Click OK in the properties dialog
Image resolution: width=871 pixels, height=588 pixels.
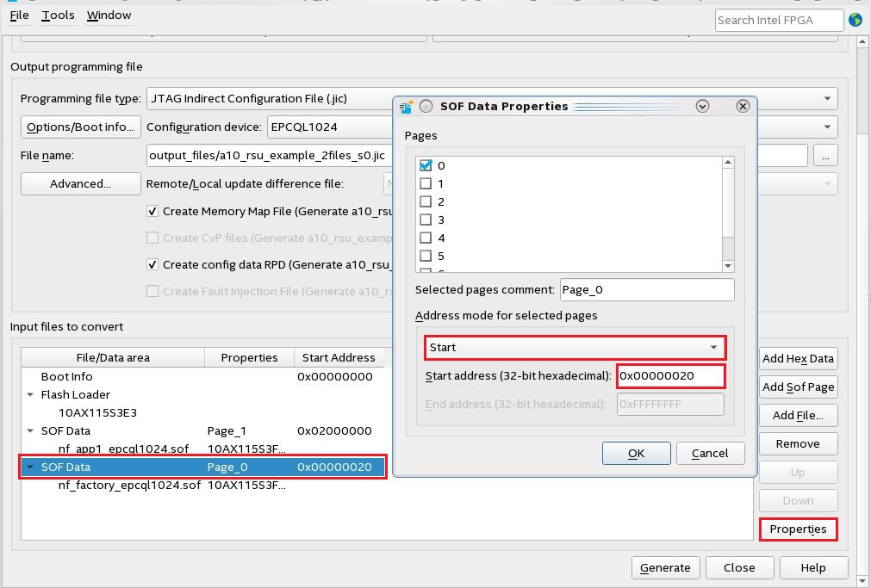pos(636,453)
